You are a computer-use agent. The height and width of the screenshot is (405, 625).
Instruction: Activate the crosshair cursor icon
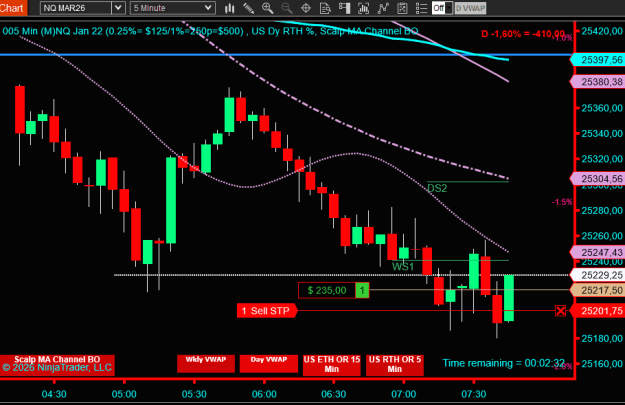tap(306, 8)
